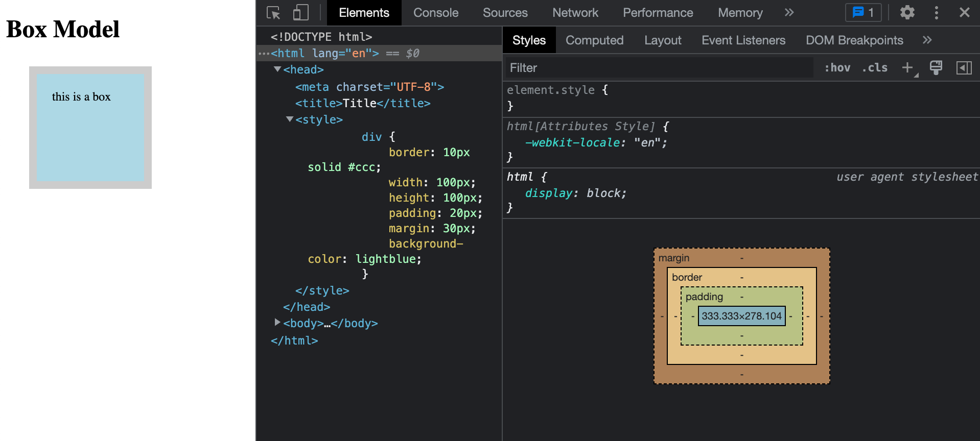This screenshot has height=441, width=980.
Task: Open the DevTools three-dot menu
Action: (x=936, y=13)
